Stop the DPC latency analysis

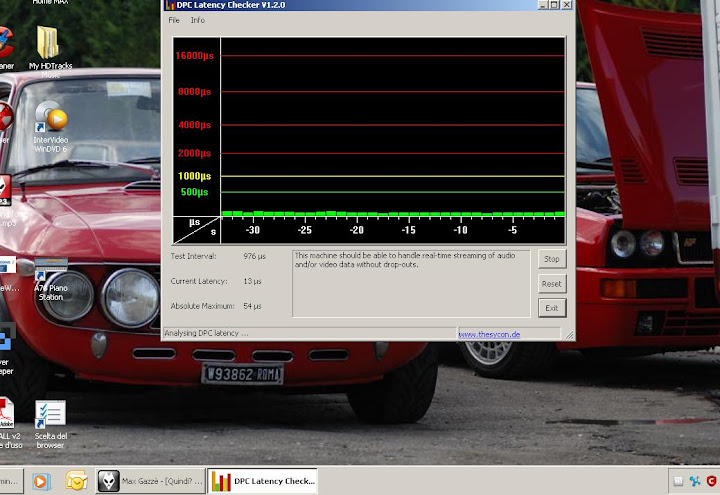point(551,259)
